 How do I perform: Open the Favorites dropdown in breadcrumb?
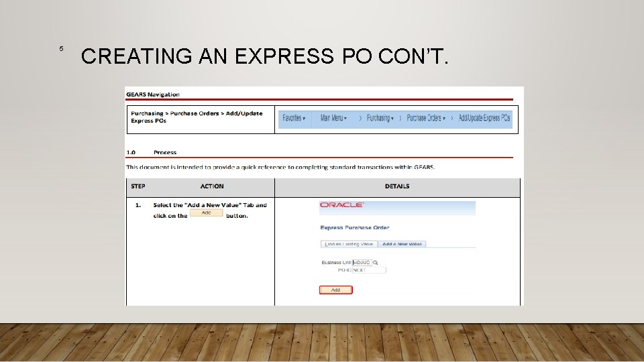[x=294, y=118]
